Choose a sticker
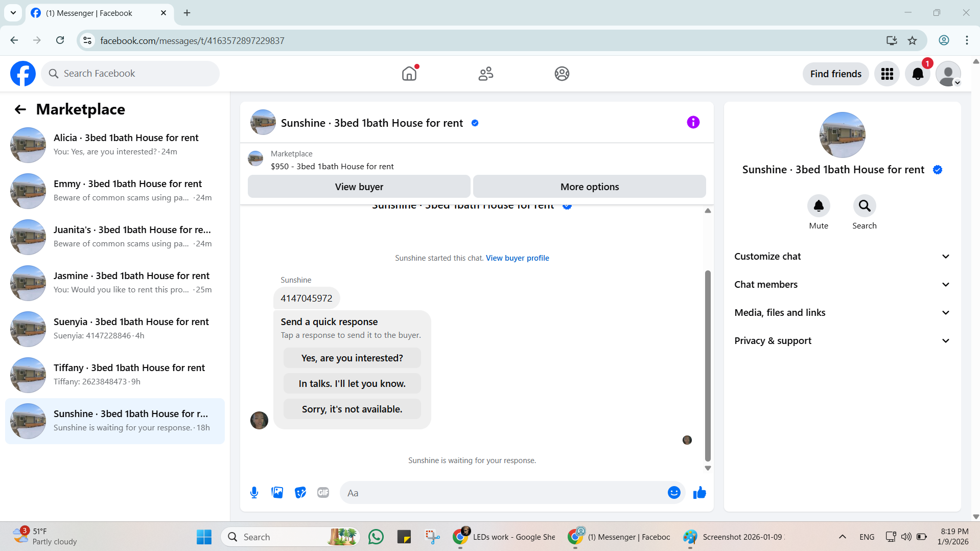 (x=300, y=493)
